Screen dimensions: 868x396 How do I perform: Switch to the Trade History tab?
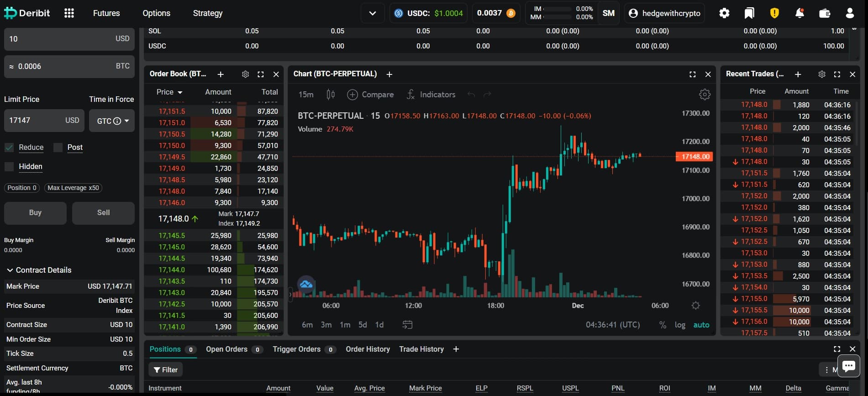(x=421, y=349)
